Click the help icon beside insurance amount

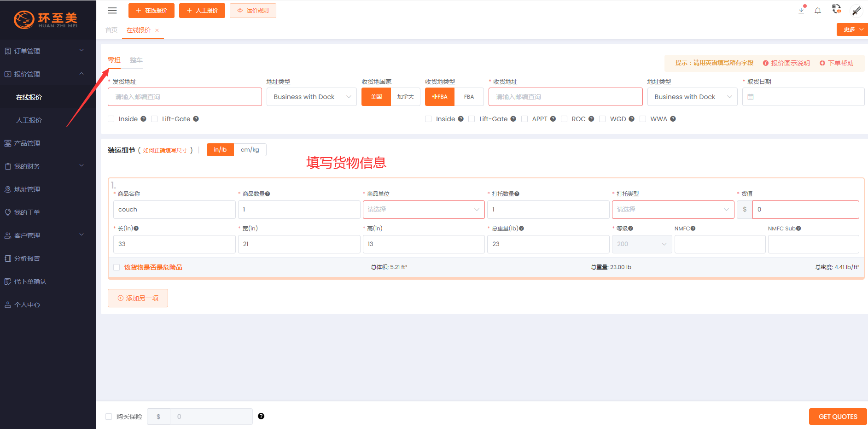[261, 416]
